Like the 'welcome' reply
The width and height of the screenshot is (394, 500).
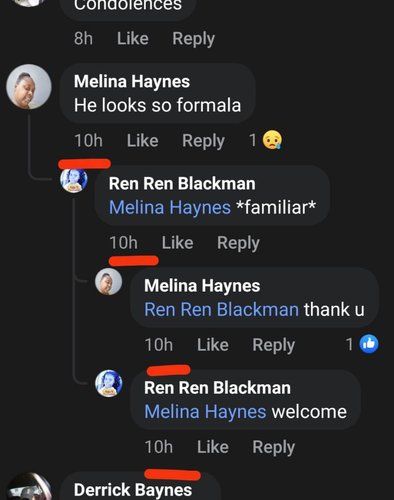[x=213, y=447]
